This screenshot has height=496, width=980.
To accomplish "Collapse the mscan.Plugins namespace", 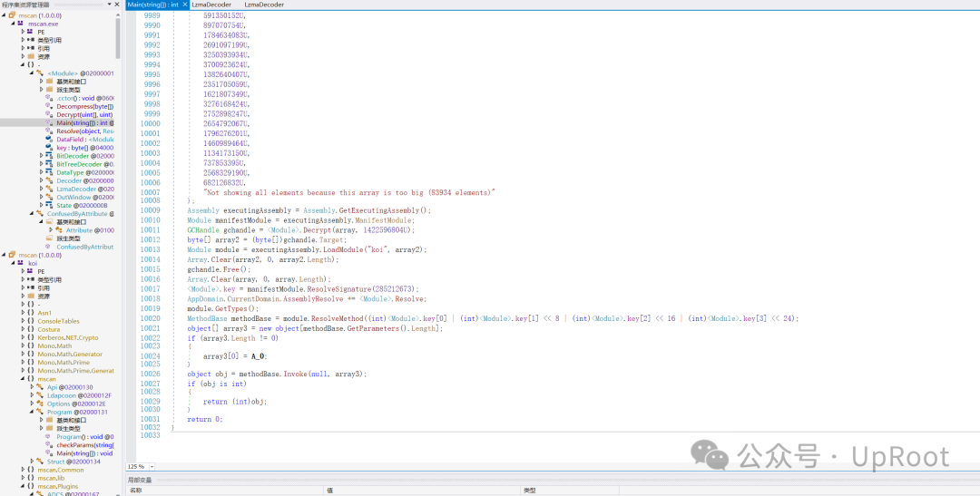I will click(23, 486).
